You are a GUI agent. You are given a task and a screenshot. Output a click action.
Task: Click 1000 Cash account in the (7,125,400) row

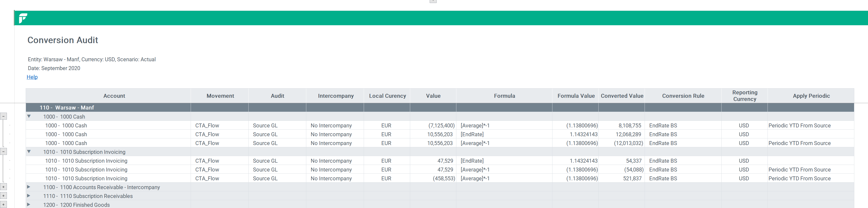tap(66, 125)
